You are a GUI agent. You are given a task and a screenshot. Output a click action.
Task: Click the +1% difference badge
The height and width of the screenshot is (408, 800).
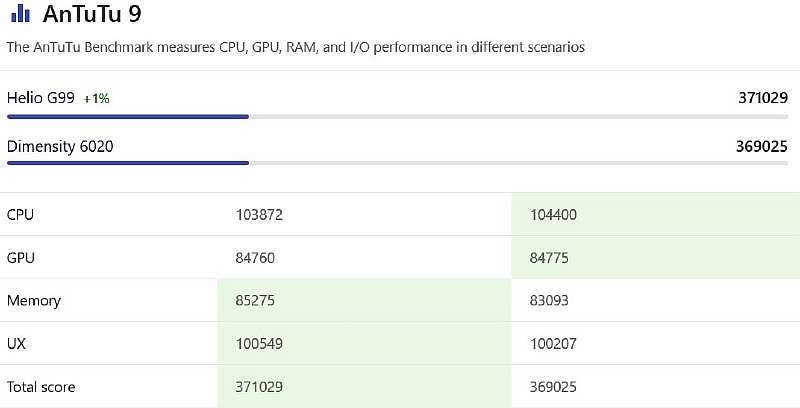[x=96, y=99]
